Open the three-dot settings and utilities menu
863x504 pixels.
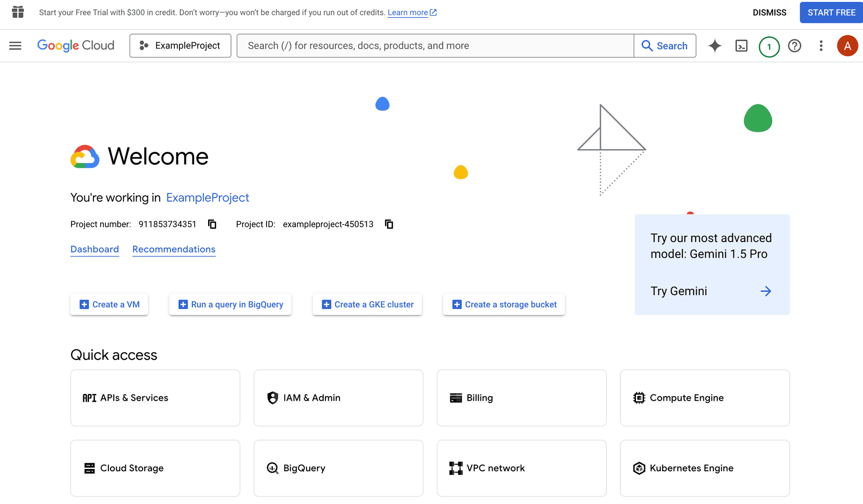[821, 45]
